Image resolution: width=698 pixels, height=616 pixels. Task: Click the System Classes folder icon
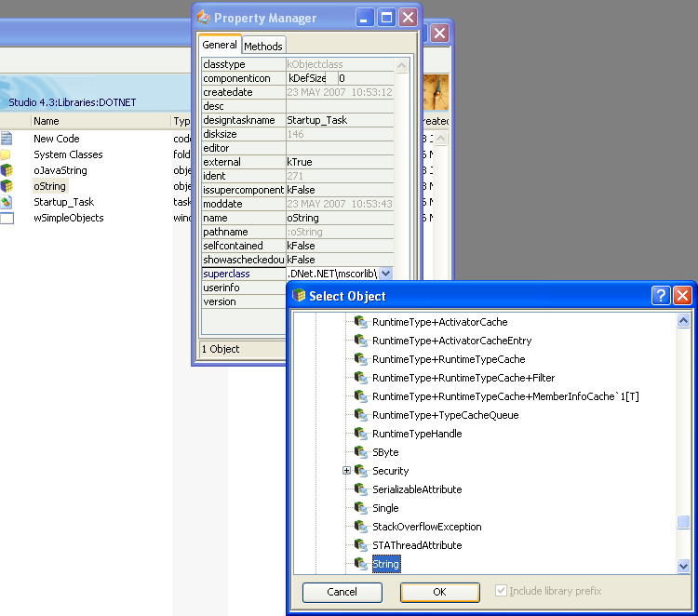(x=7, y=154)
